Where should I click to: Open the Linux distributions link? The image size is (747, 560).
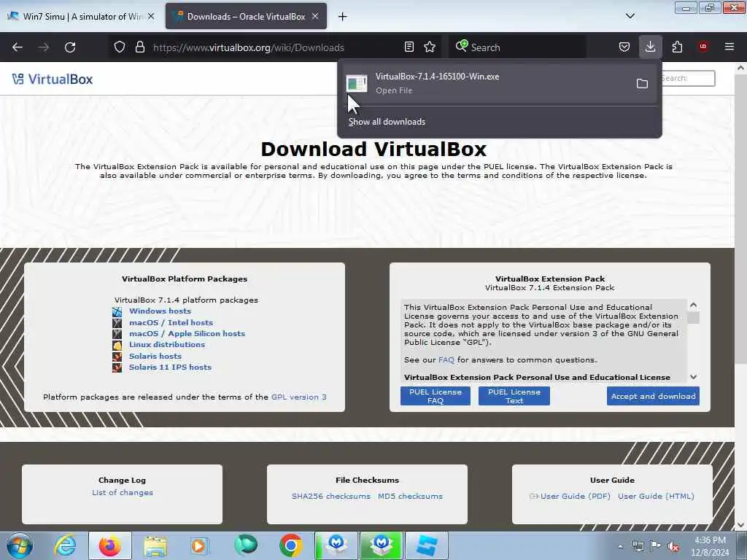click(x=167, y=344)
